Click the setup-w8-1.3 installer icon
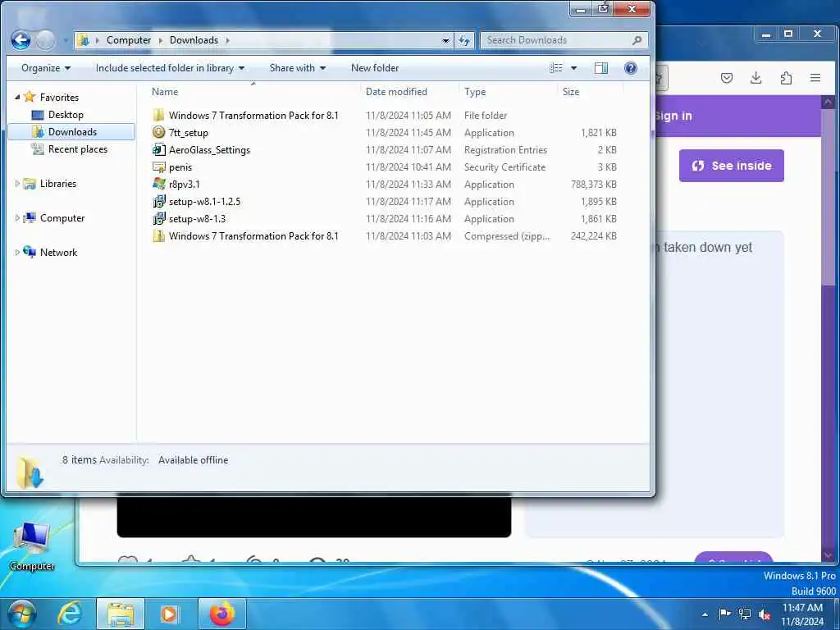The image size is (840, 630). (x=158, y=218)
